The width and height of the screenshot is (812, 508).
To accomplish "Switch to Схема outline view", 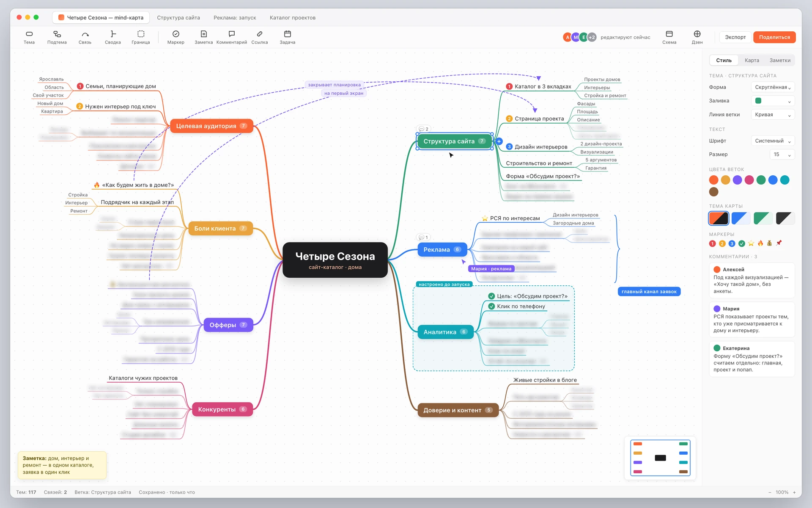I will pyautogui.click(x=669, y=37).
